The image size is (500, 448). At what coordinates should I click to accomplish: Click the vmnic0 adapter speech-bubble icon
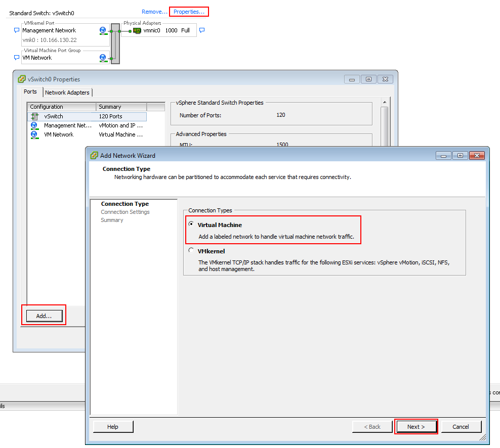[x=202, y=30]
